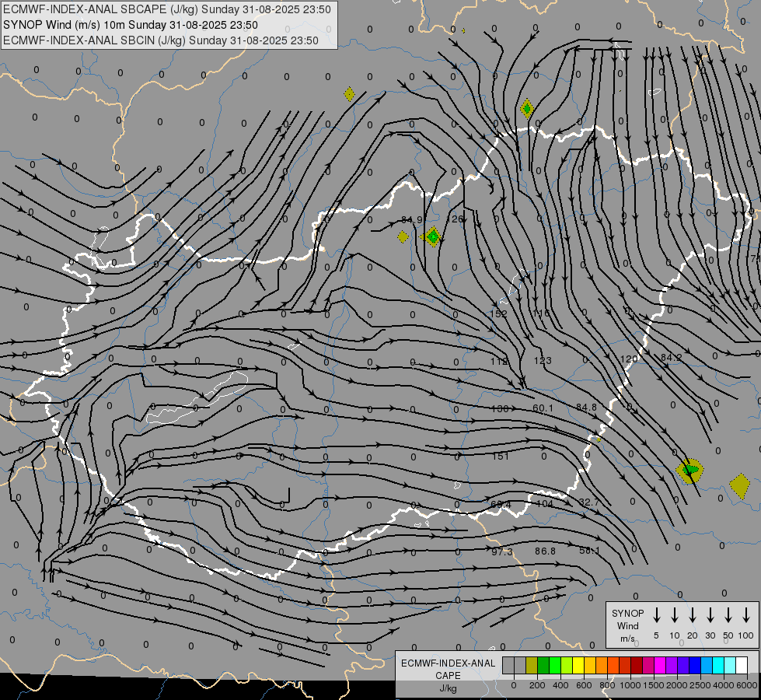Pick the dark green CAPE legend swatch
The image size is (761, 700).
543,666
